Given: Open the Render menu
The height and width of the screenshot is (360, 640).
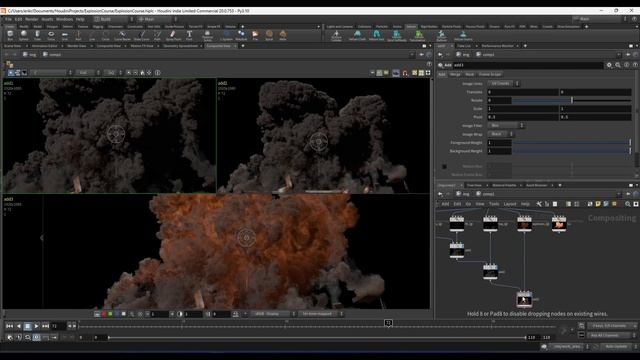Looking at the screenshot, I should click(x=31, y=19).
